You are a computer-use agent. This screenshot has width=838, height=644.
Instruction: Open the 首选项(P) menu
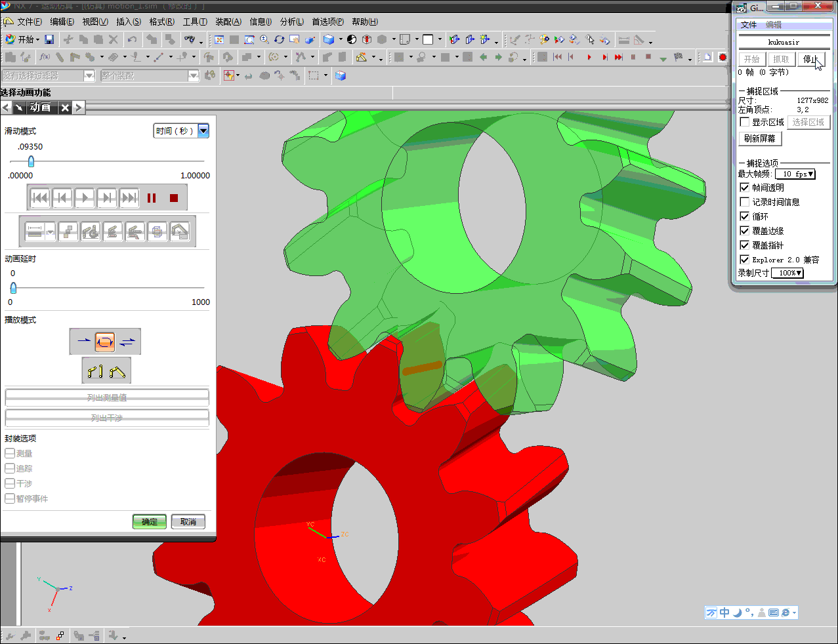(x=328, y=22)
